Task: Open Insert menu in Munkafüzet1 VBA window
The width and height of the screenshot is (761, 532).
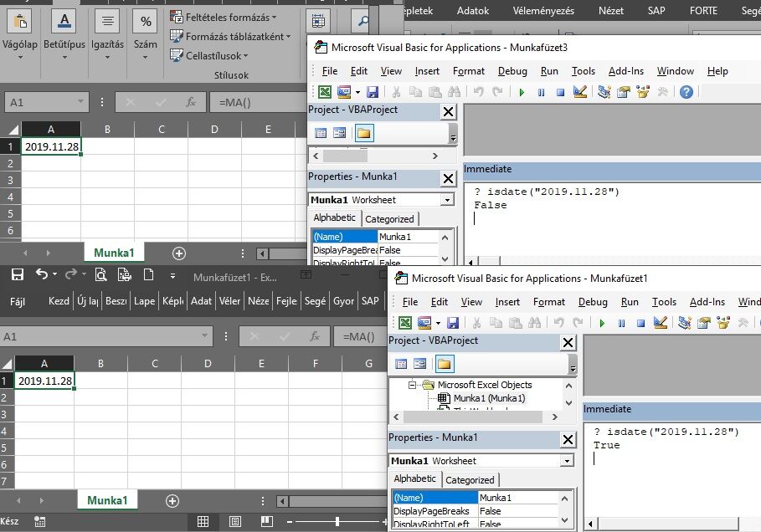Action: tap(507, 302)
